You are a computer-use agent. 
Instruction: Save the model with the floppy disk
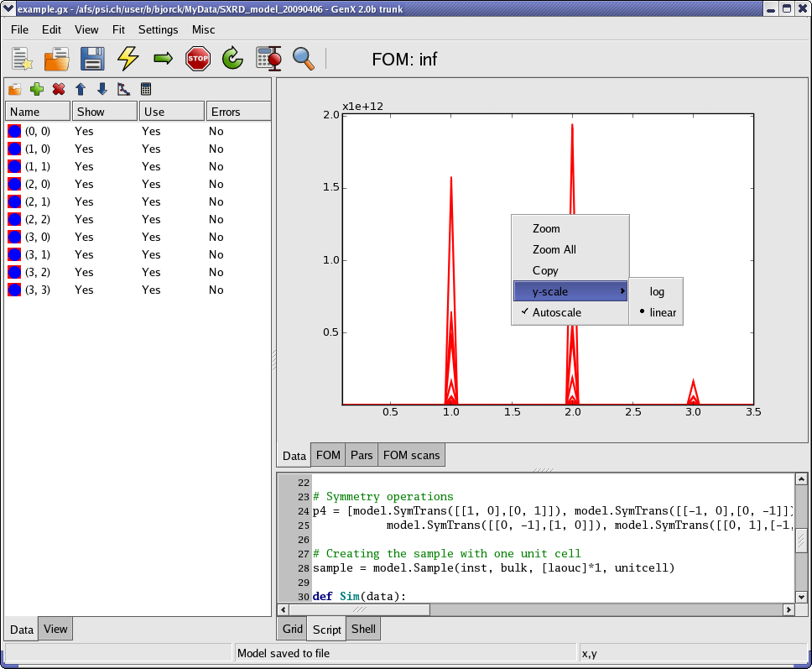point(92,59)
